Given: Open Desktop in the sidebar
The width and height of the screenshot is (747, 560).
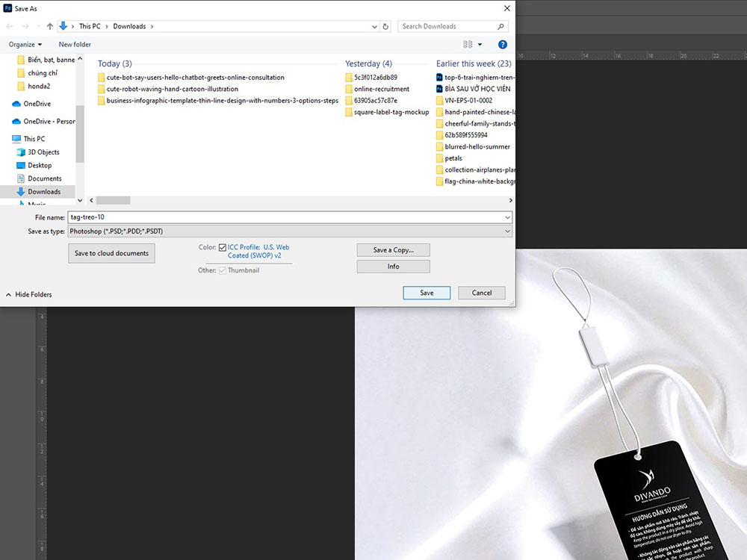Looking at the screenshot, I should click(34, 165).
